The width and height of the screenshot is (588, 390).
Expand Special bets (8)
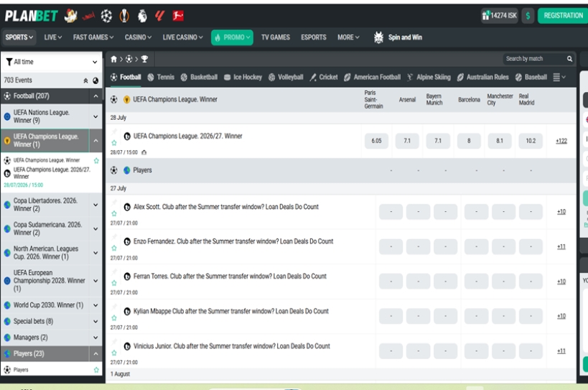click(x=95, y=321)
